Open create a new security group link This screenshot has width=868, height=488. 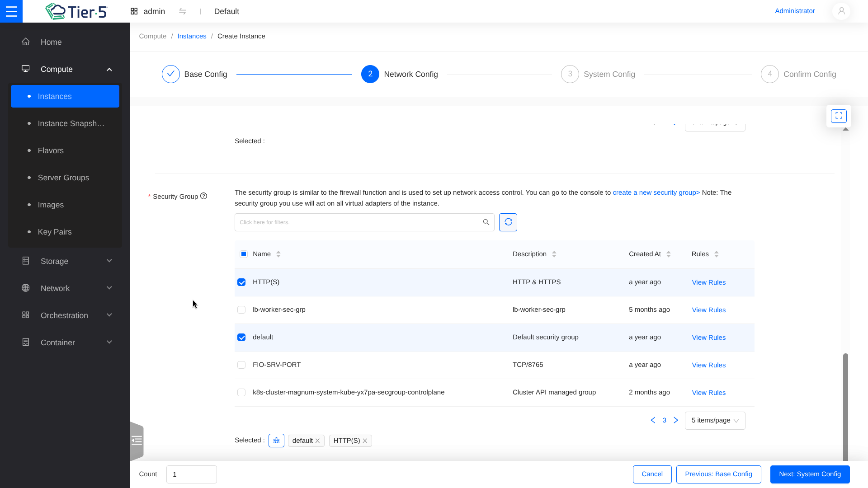[x=656, y=192]
